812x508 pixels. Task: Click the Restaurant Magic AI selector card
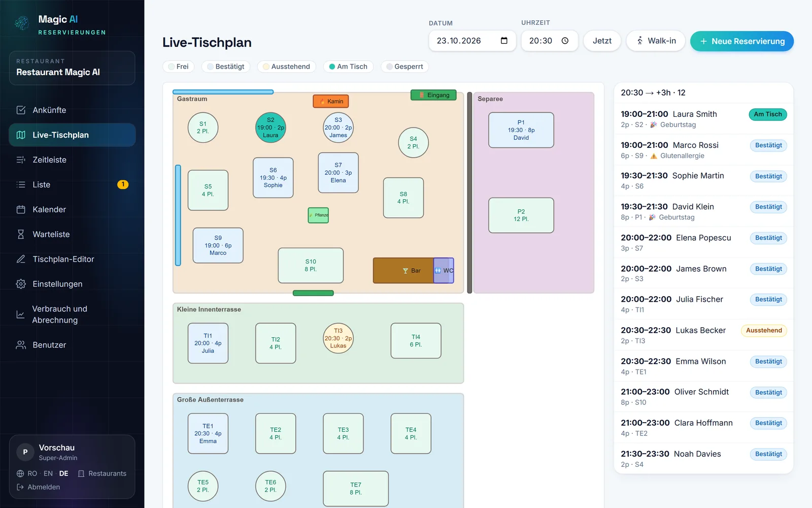pyautogui.click(x=72, y=68)
